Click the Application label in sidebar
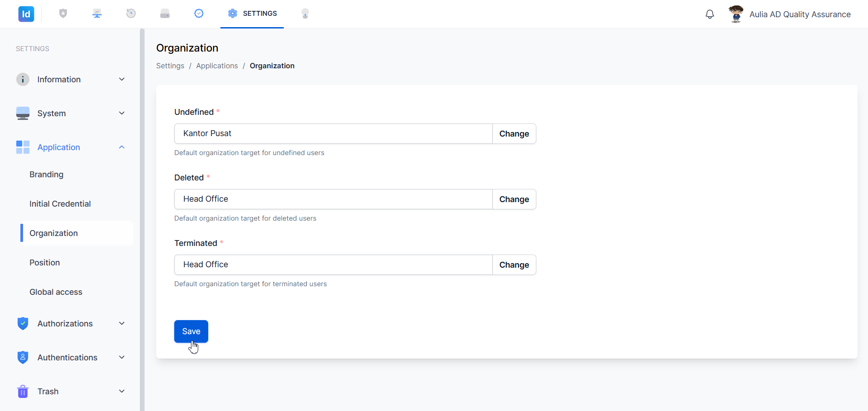Image resolution: width=868 pixels, height=411 pixels. [59, 147]
